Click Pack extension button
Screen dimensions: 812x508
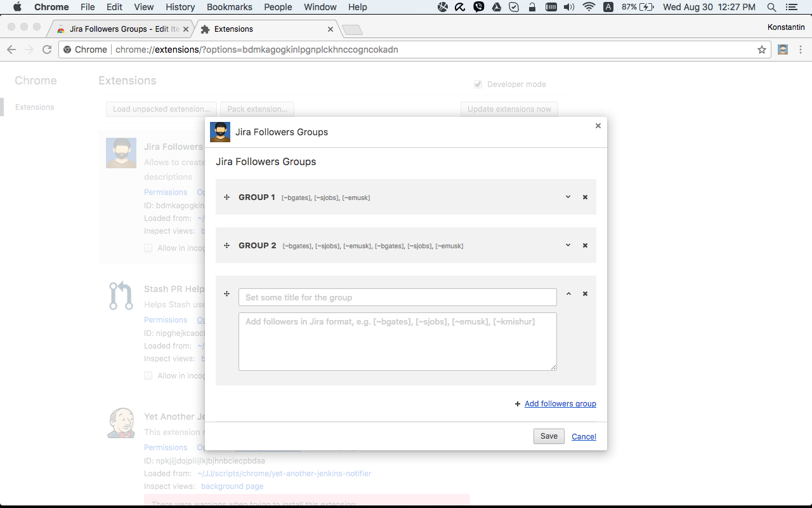point(257,109)
